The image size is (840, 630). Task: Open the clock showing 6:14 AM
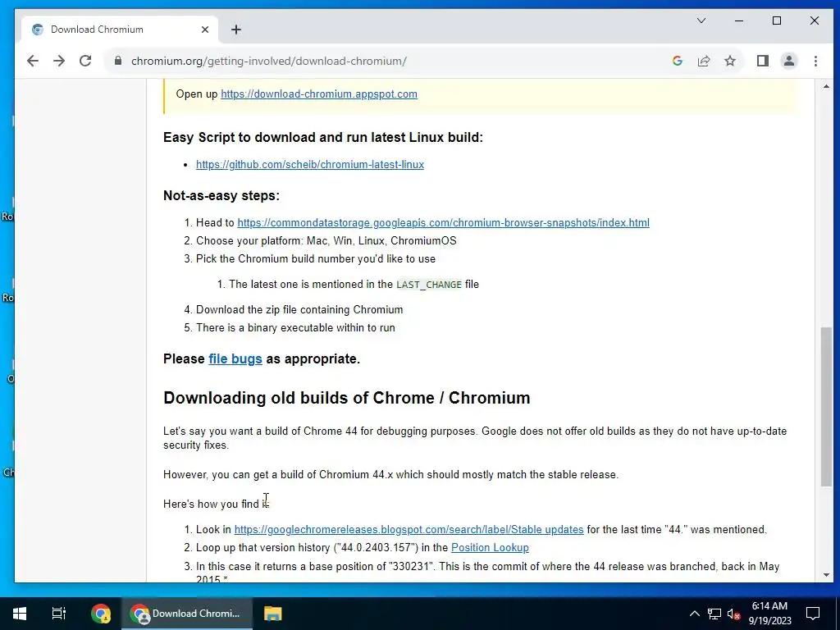(x=769, y=614)
